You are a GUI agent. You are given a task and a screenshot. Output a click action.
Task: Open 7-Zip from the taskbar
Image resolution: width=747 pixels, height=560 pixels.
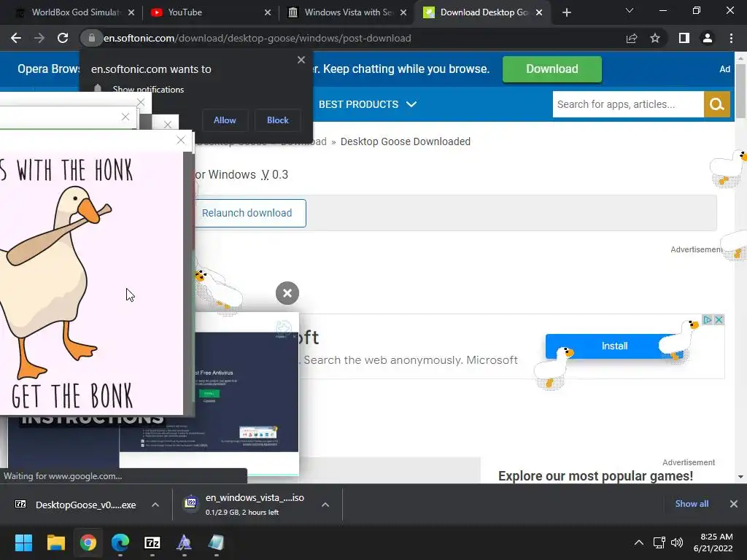pos(152,542)
